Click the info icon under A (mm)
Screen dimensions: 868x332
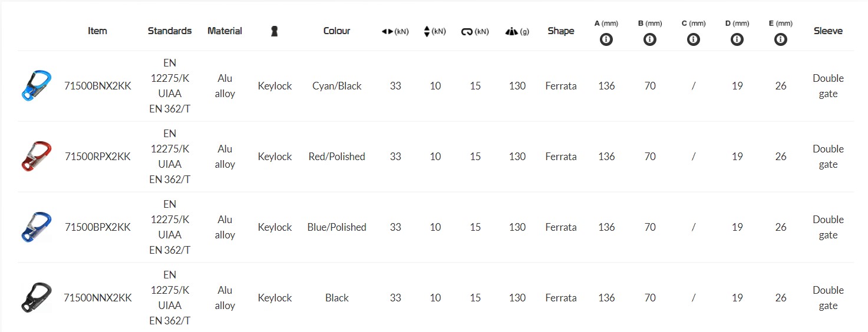point(606,39)
